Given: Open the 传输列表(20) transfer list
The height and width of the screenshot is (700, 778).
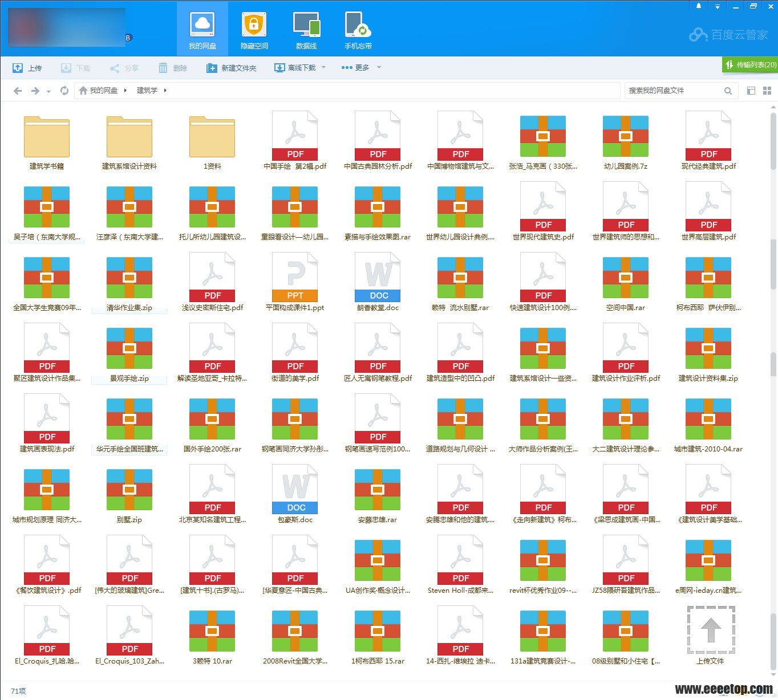Looking at the screenshot, I should click(x=750, y=64).
